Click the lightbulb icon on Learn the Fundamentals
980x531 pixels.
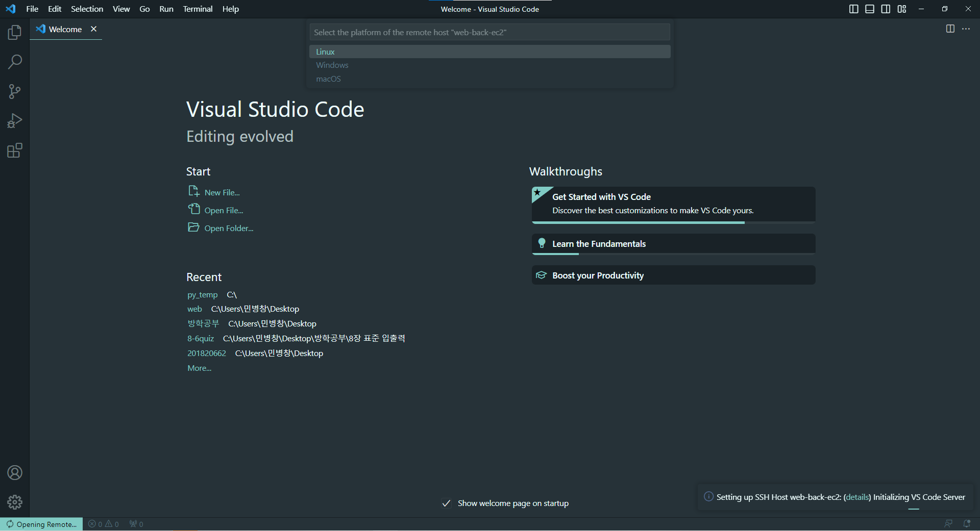click(x=542, y=243)
